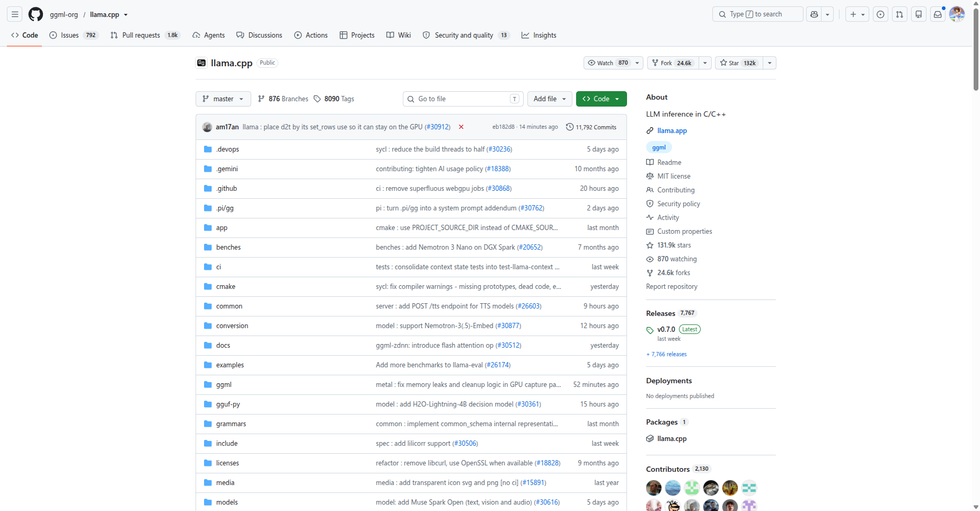Fork the repository
This screenshot has width=980, height=511.
point(673,63)
